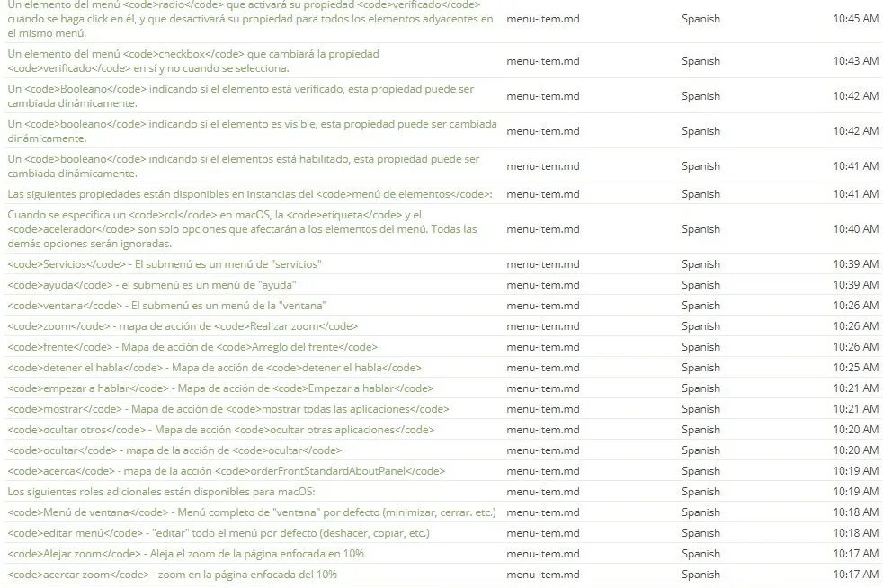Click menu-item.md in the 'ayuda' row

(543, 285)
